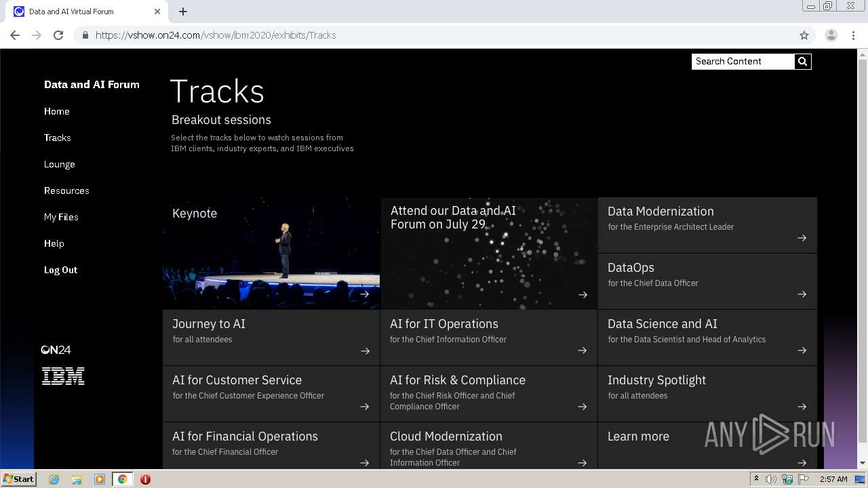Open the Lounge sidebar item
Viewport: 868px width, 488px height.
click(x=60, y=164)
